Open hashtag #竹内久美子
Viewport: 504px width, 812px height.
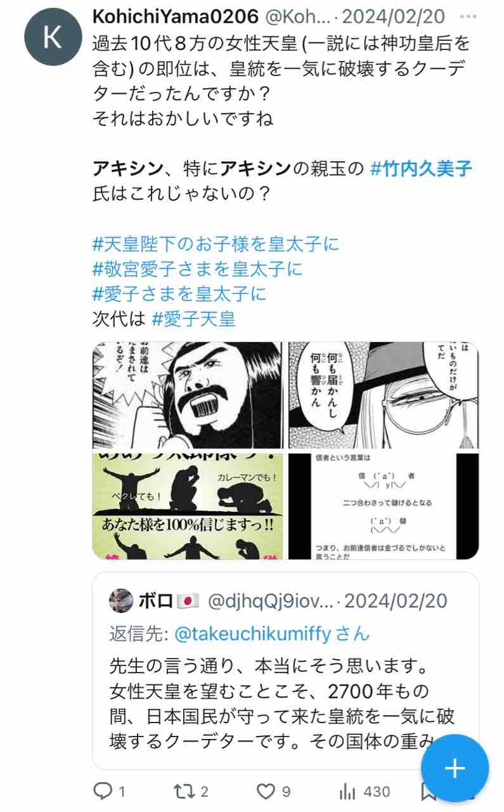421,169
